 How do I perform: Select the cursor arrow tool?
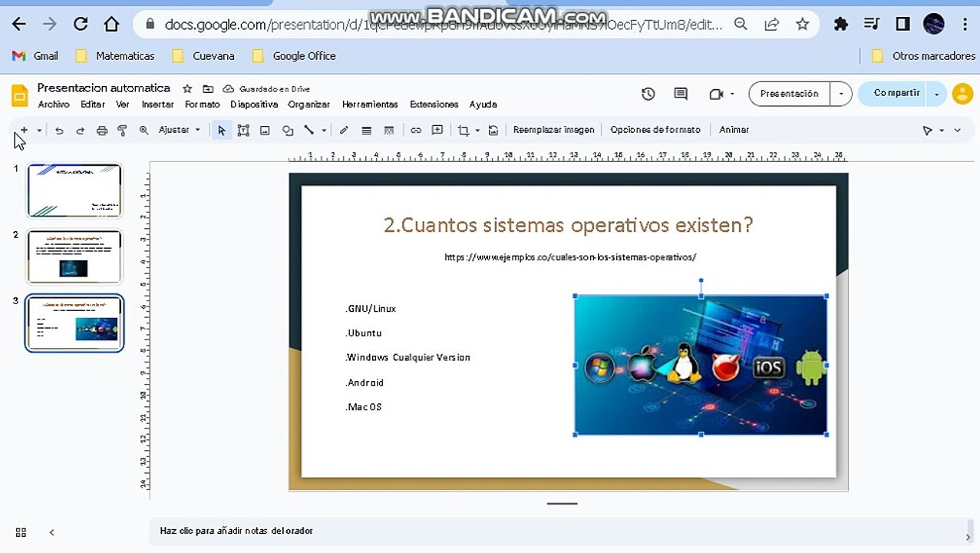pyautogui.click(x=222, y=131)
